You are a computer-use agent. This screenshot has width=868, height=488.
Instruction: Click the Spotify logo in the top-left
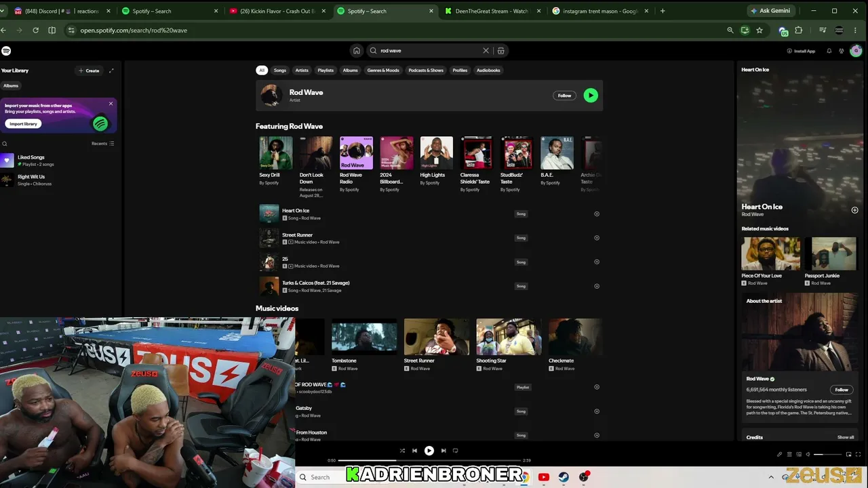point(6,51)
